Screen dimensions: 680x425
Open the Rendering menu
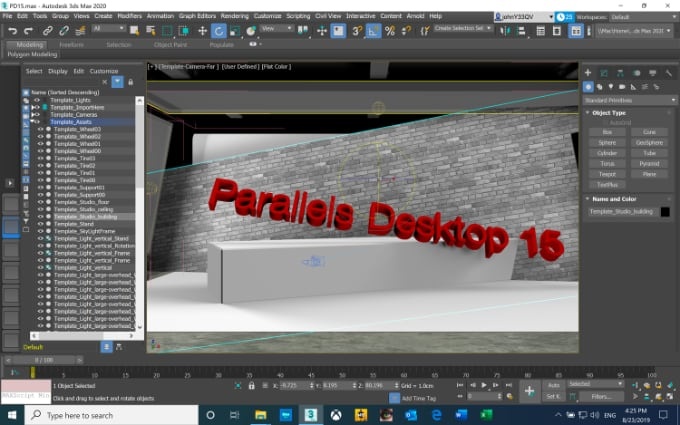point(235,16)
